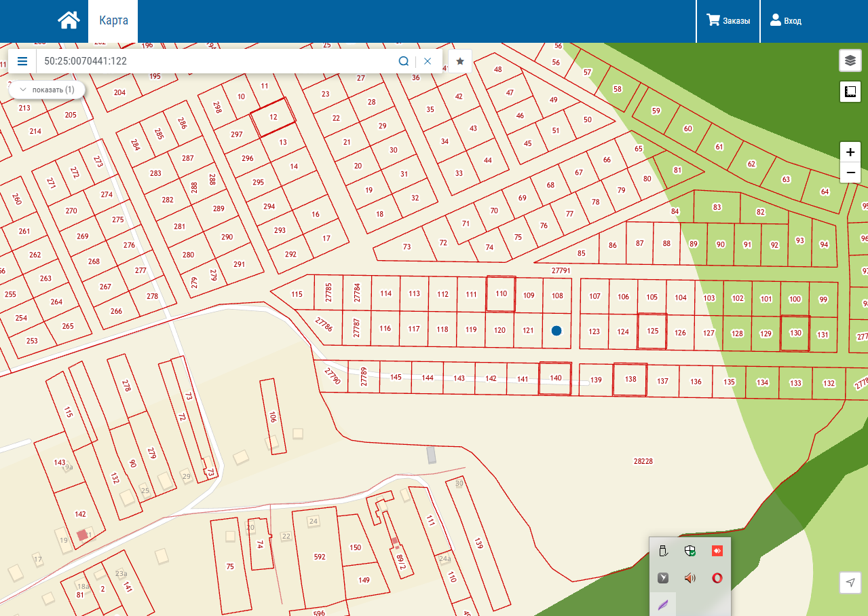
Task: Run search with the magnifier icon
Action: (403, 61)
